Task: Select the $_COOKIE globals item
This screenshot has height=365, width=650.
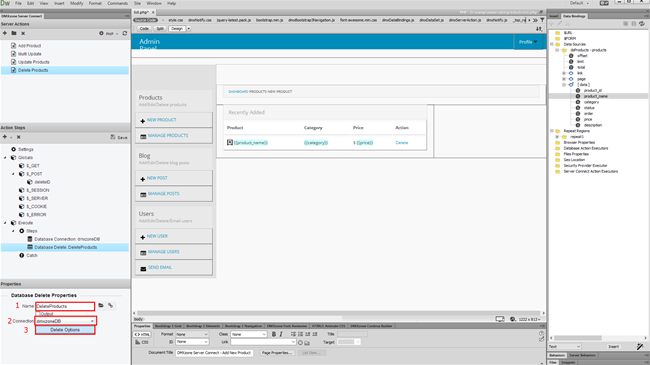Action: click(36, 207)
